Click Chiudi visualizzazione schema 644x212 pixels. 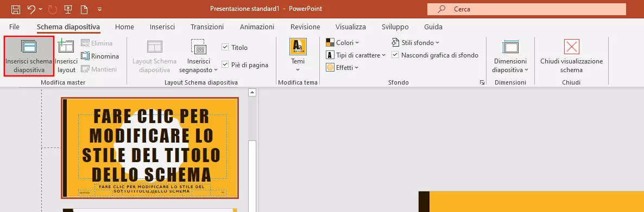(571, 56)
